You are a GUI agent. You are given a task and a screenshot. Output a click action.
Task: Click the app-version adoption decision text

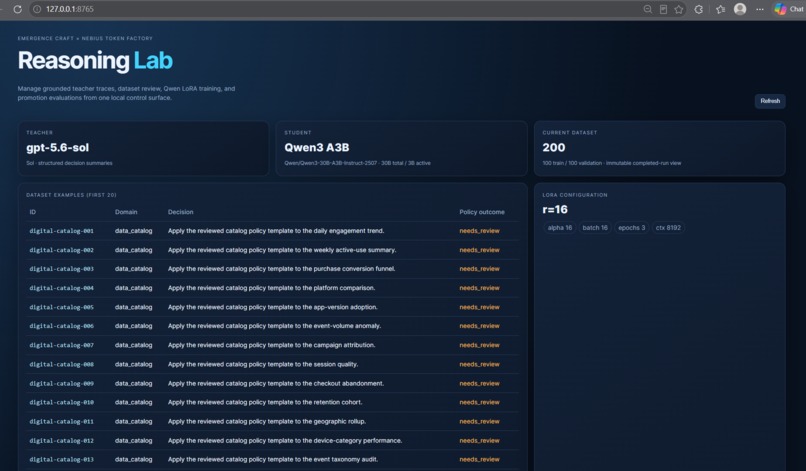coord(273,307)
